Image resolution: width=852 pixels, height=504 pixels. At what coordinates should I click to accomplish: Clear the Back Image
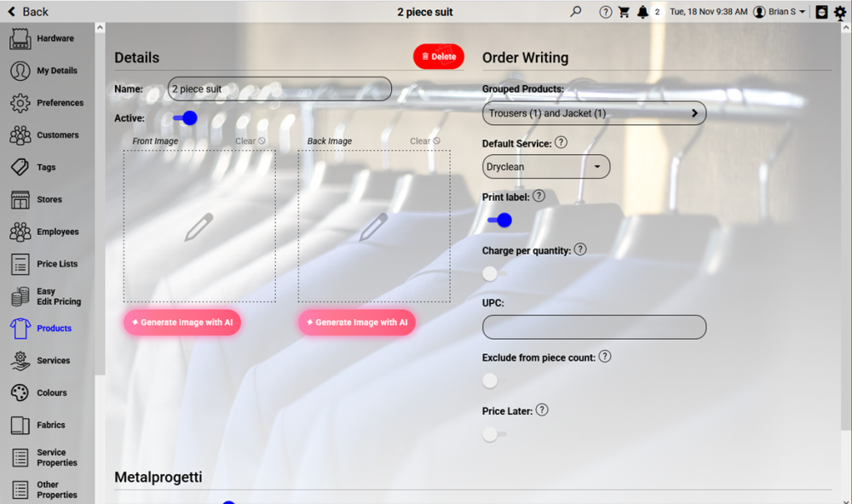[x=425, y=140]
